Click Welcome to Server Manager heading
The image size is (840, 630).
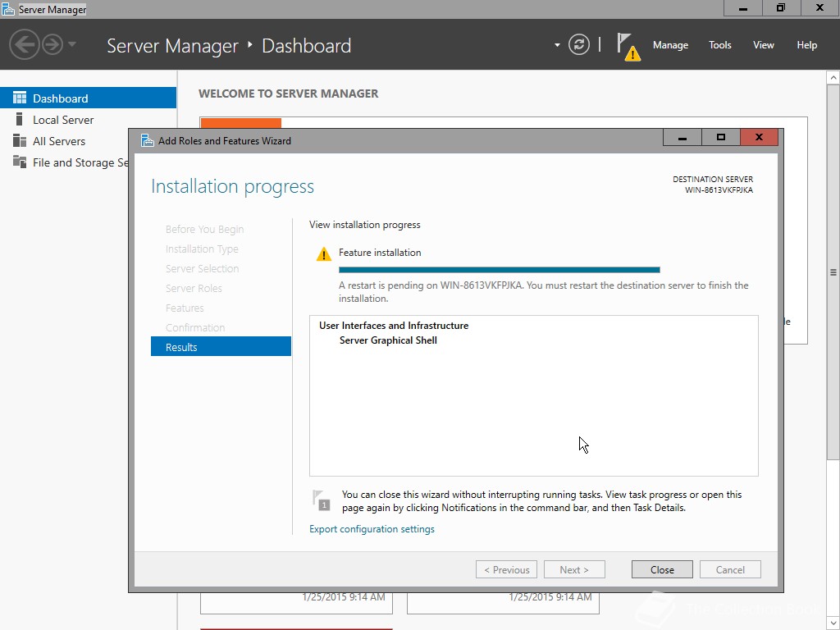point(288,94)
